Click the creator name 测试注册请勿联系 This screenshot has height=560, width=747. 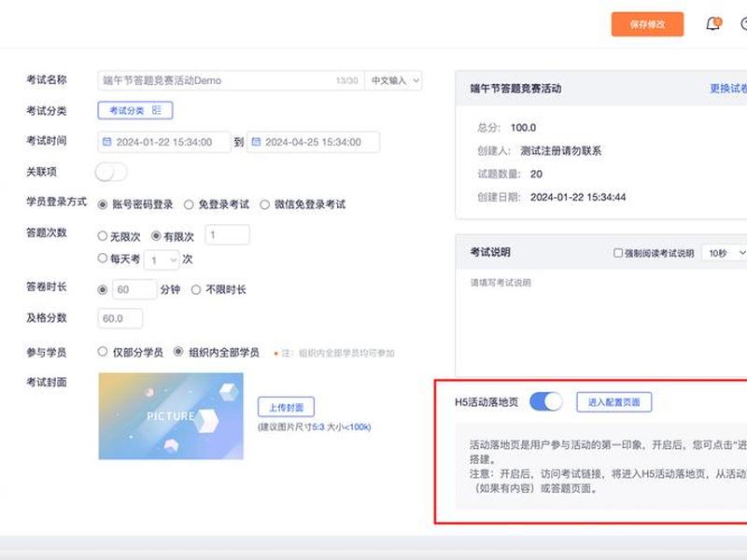click(560, 151)
